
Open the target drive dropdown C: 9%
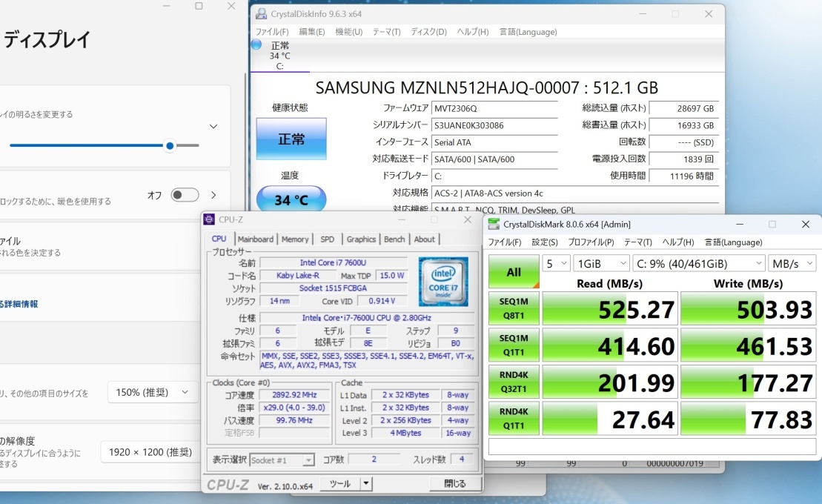(699, 264)
